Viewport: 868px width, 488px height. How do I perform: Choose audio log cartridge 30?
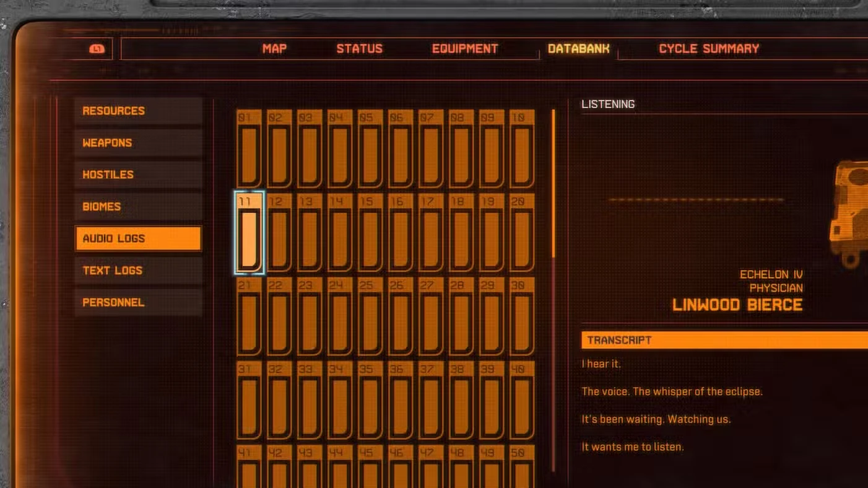pos(522,316)
